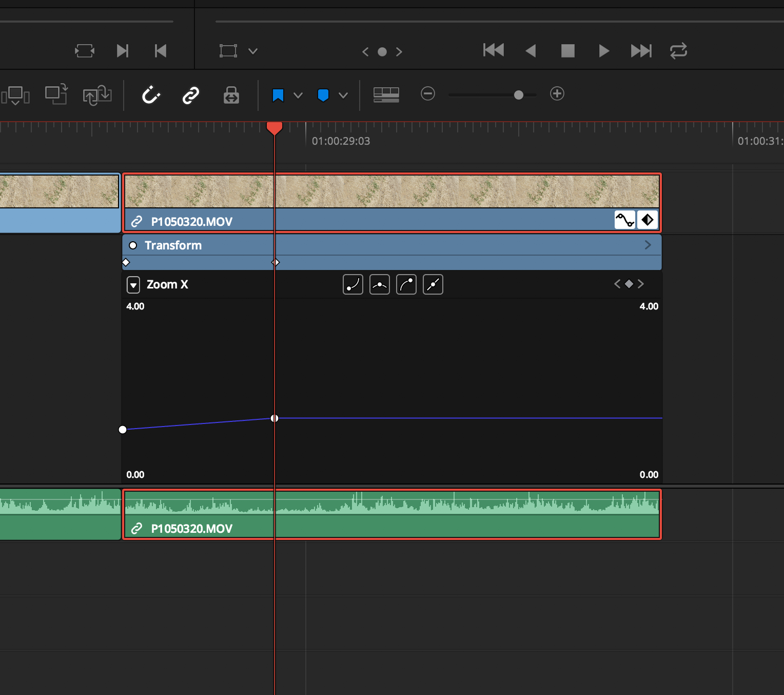Click the lower-left 0.00 curve value
This screenshot has width=784, height=695.
[135, 475]
